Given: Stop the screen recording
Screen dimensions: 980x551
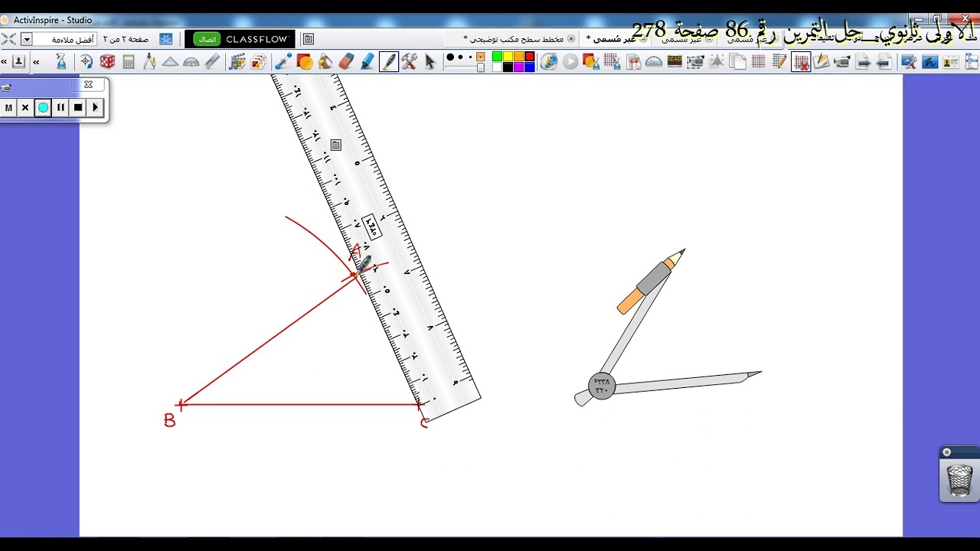Looking at the screenshot, I should [x=78, y=108].
